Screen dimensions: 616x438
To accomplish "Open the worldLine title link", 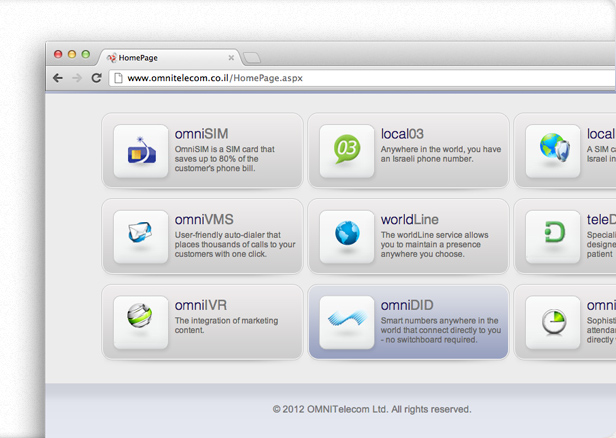I will pyautogui.click(x=410, y=220).
